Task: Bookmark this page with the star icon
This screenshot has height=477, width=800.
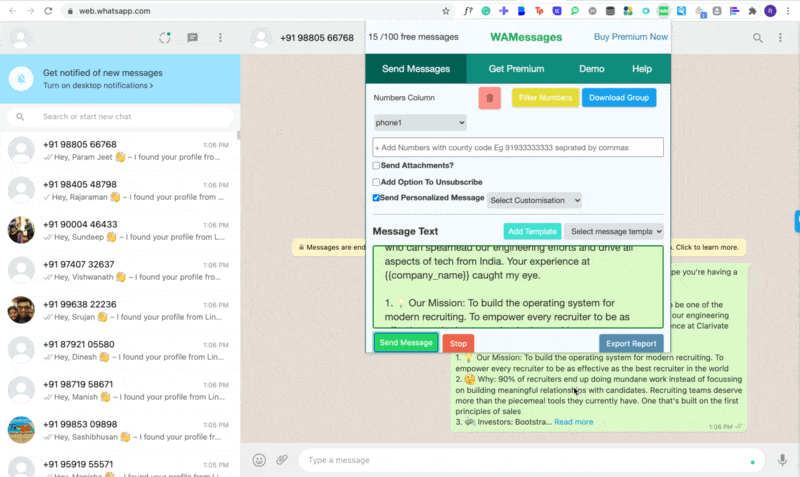Action: tap(445, 11)
